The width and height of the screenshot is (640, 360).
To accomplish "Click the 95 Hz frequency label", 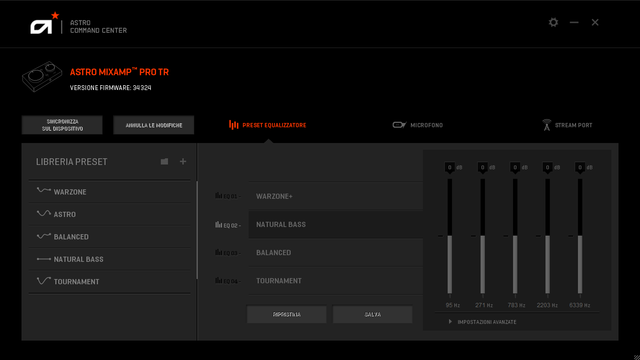I will [453, 305].
